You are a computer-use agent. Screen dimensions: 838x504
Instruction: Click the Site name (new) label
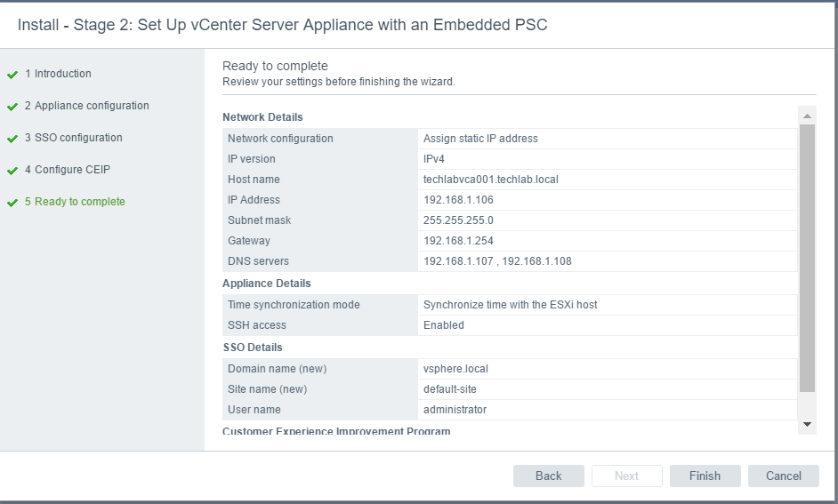click(267, 389)
